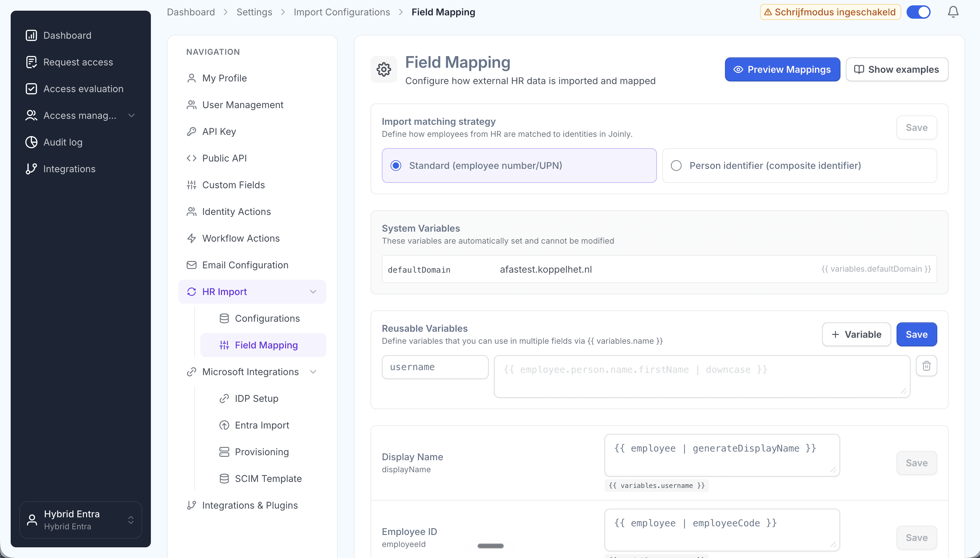The width and height of the screenshot is (980, 558).
Task: Collapse the HR Import section chevron
Action: (x=313, y=292)
